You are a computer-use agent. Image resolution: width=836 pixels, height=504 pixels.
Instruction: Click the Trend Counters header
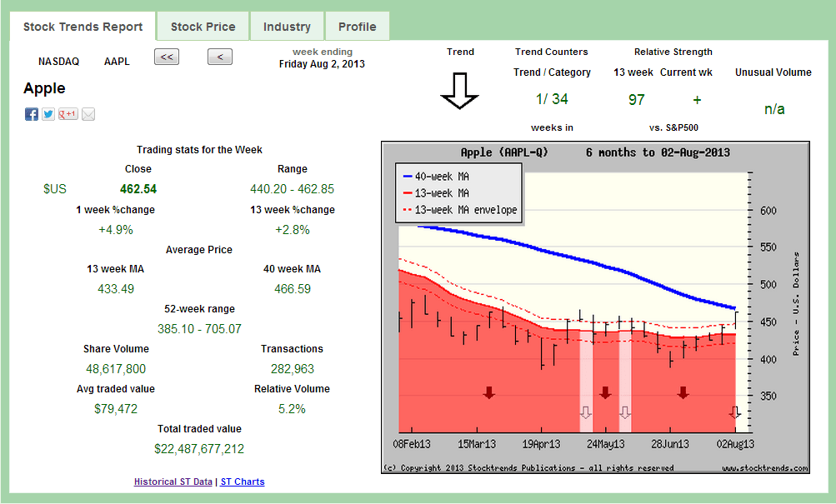click(551, 52)
